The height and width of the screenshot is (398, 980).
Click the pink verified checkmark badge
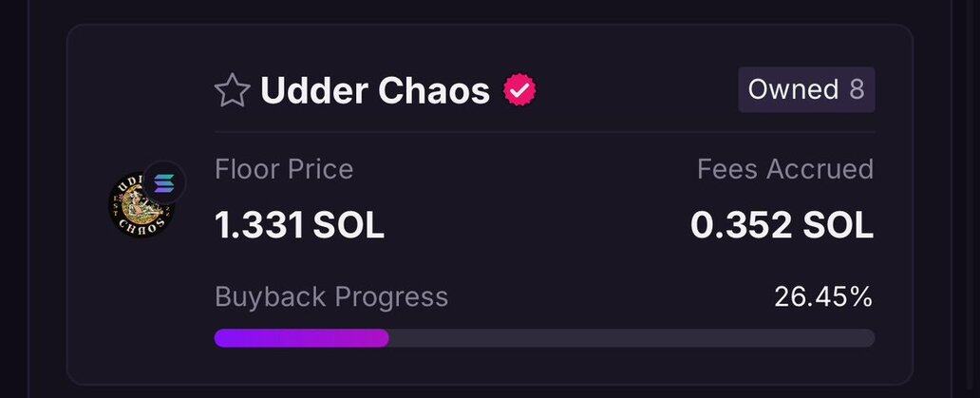519,90
